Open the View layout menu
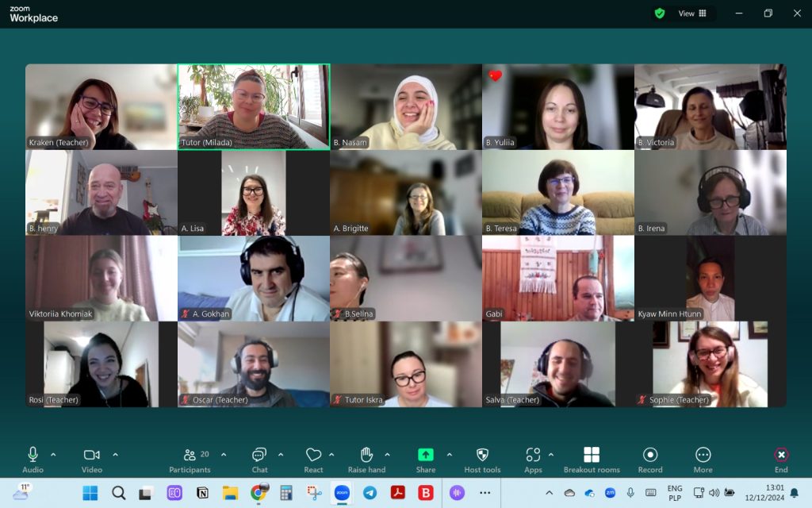The image size is (812, 508). [692, 13]
